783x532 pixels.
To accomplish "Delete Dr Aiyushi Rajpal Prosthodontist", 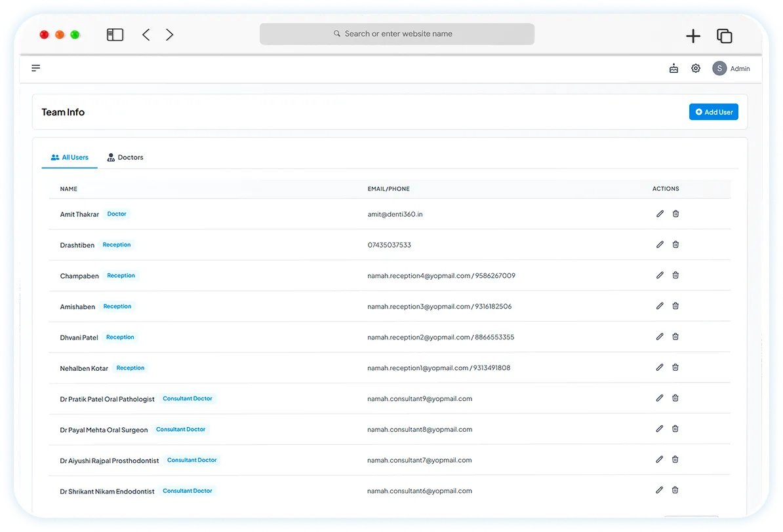I will 675,459.
